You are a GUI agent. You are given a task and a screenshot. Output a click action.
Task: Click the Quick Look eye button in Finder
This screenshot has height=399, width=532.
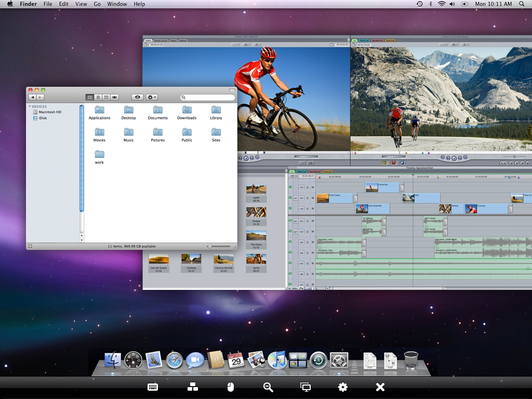(x=137, y=97)
